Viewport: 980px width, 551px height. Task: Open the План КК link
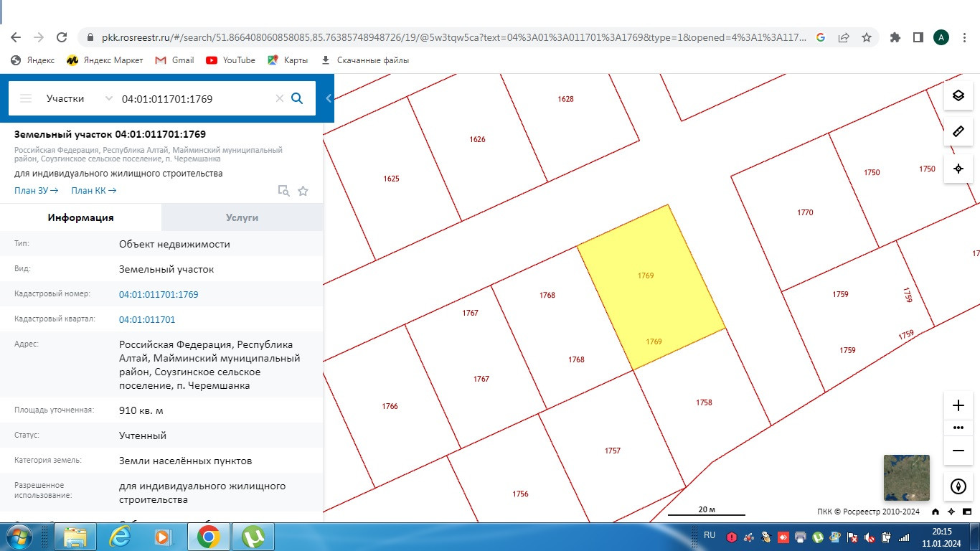coord(94,190)
